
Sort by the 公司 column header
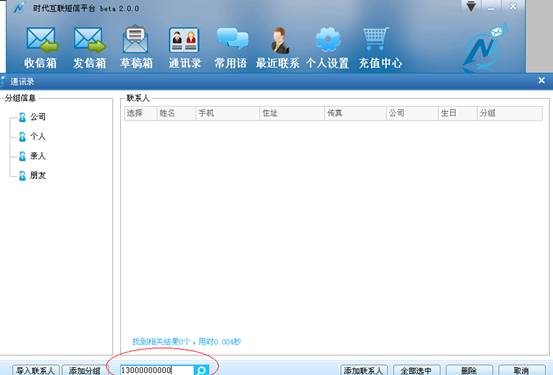point(412,113)
